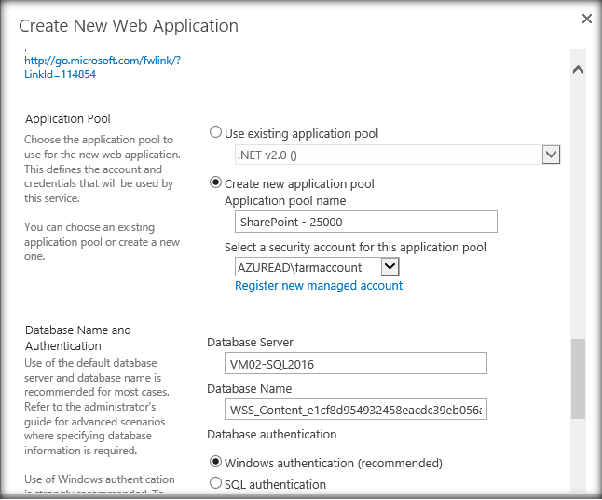
Task: Select Use existing application pool option
Action: pyautogui.click(x=216, y=132)
